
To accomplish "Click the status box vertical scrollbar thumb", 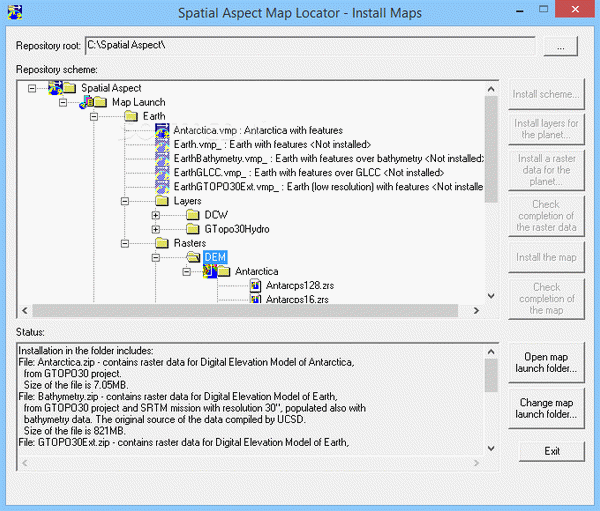I will (x=491, y=375).
